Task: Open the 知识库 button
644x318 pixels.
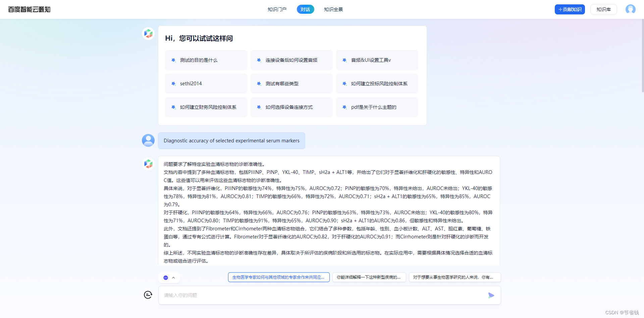Action: pos(604,9)
